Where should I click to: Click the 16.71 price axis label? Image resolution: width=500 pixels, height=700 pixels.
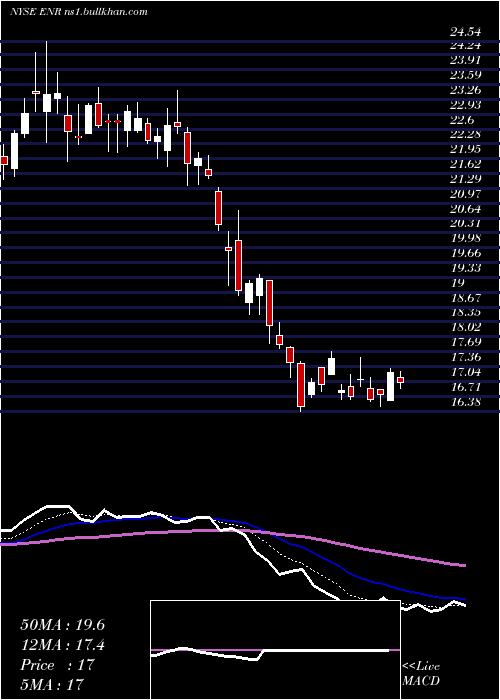click(466, 386)
